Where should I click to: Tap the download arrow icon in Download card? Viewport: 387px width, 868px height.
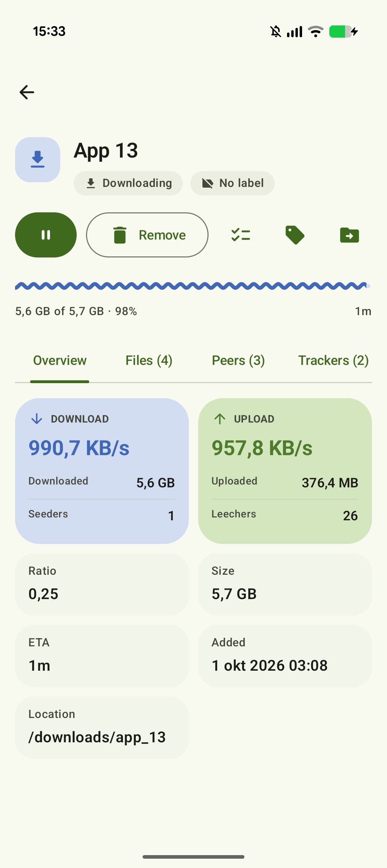tap(37, 419)
